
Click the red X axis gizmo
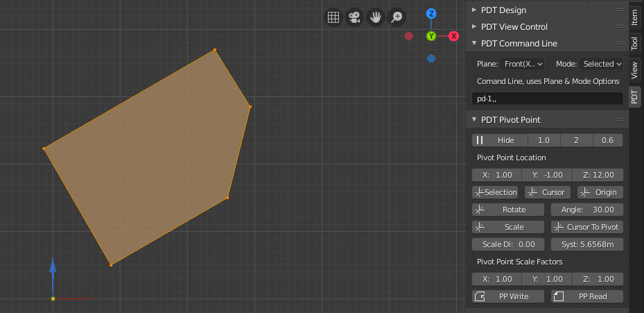click(x=453, y=35)
